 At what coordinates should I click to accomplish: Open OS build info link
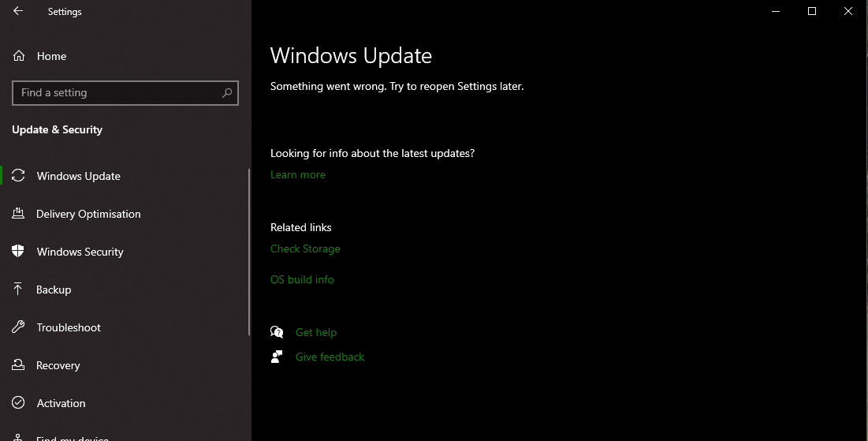[302, 280]
